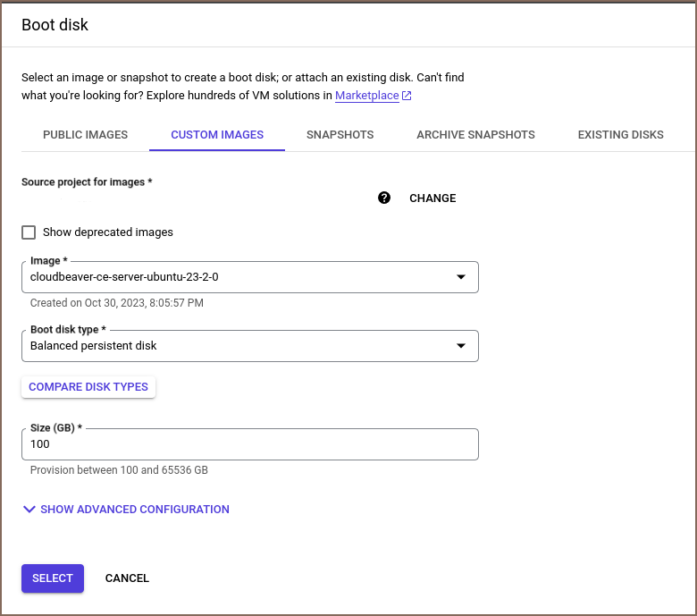Viewport: 697px width, 616px height.
Task: Go to the Snapshots tab
Action: [340, 135]
